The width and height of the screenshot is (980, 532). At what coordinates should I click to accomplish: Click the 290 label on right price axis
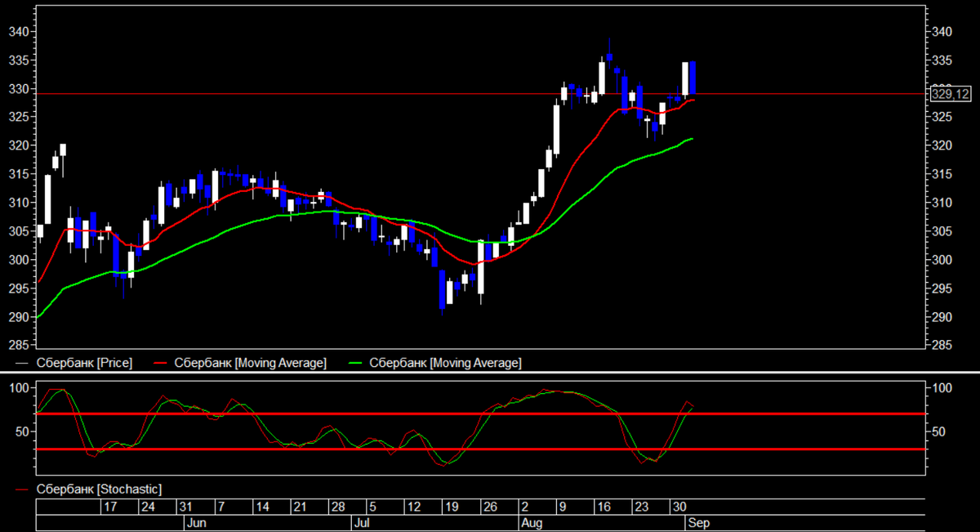coord(942,317)
